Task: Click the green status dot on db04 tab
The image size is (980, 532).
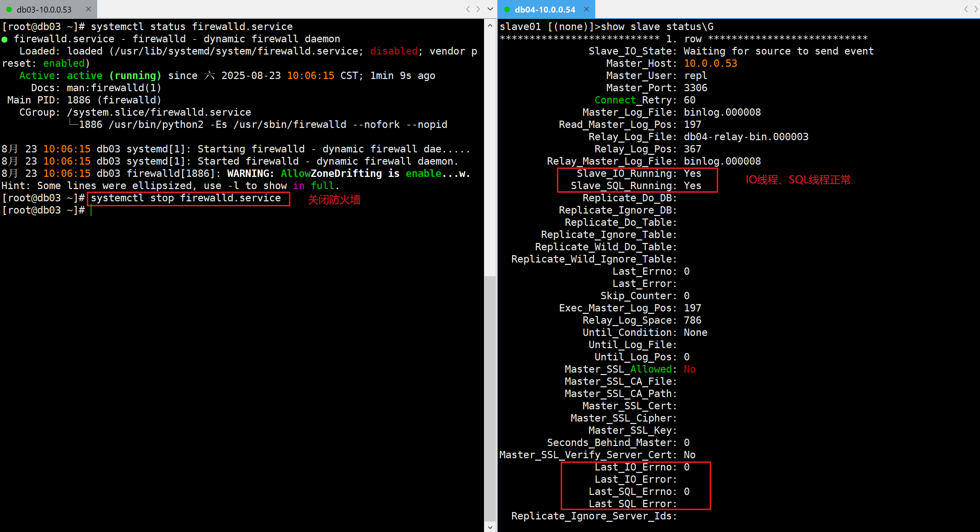Action: click(x=507, y=9)
